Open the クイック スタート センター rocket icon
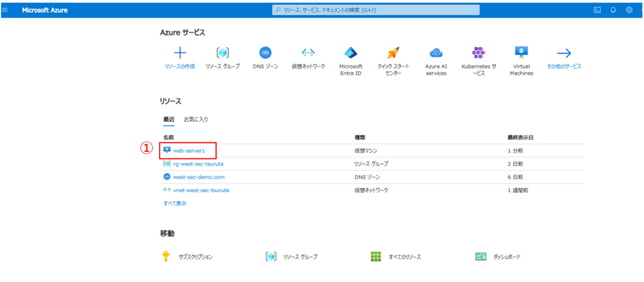Screen dimensions: 644x282 [x=394, y=53]
